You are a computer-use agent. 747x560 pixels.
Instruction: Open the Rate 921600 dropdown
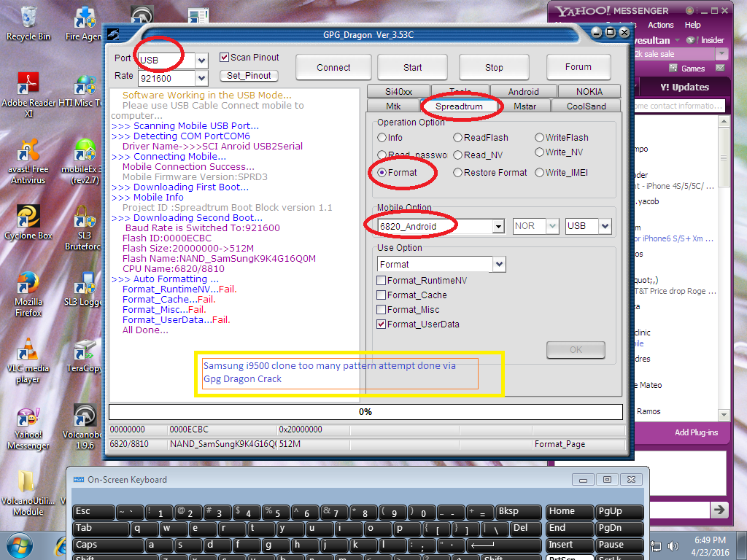click(202, 77)
